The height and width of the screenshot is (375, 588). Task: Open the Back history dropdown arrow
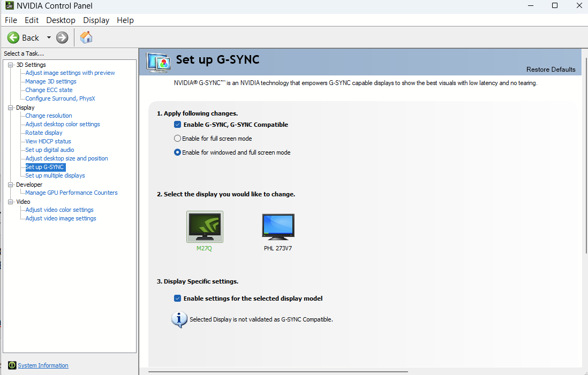pyautogui.click(x=49, y=37)
